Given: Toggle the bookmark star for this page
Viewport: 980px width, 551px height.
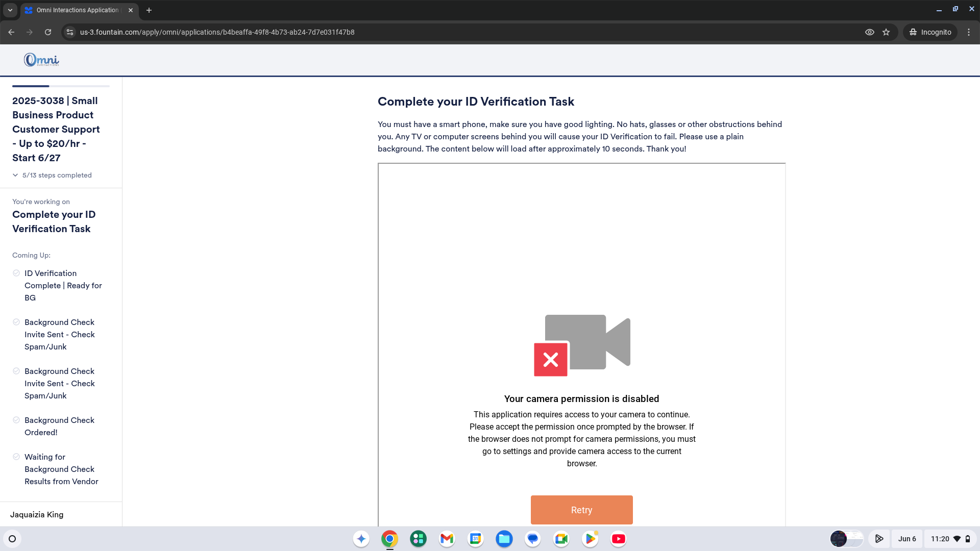Looking at the screenshot, I should point(887,32).
